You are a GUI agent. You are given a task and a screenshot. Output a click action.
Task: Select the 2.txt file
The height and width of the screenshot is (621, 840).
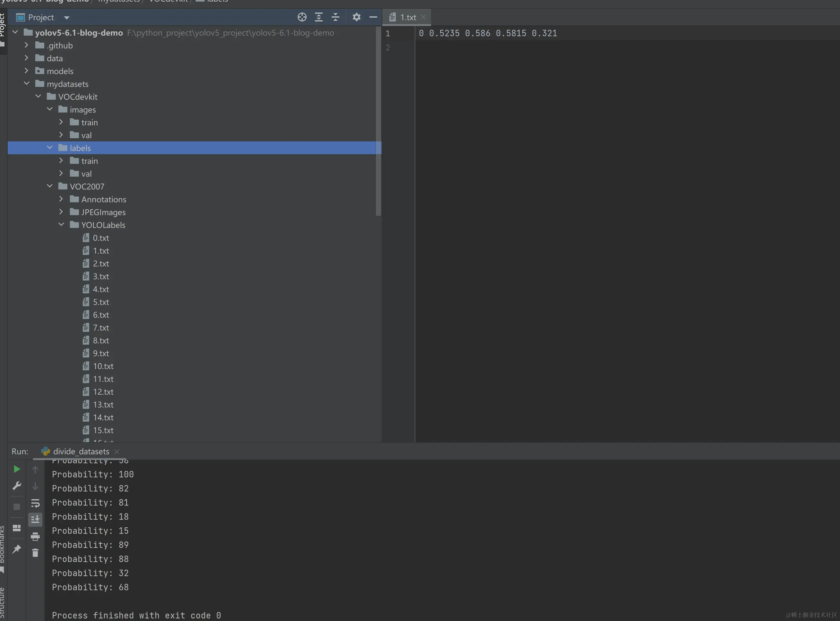click(x=101, y=263)
